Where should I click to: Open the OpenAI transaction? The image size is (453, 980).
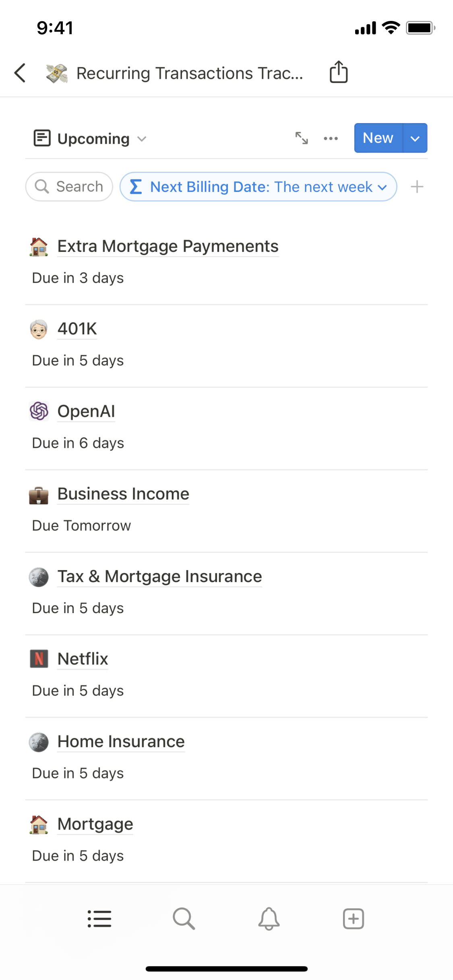(86, 412)
